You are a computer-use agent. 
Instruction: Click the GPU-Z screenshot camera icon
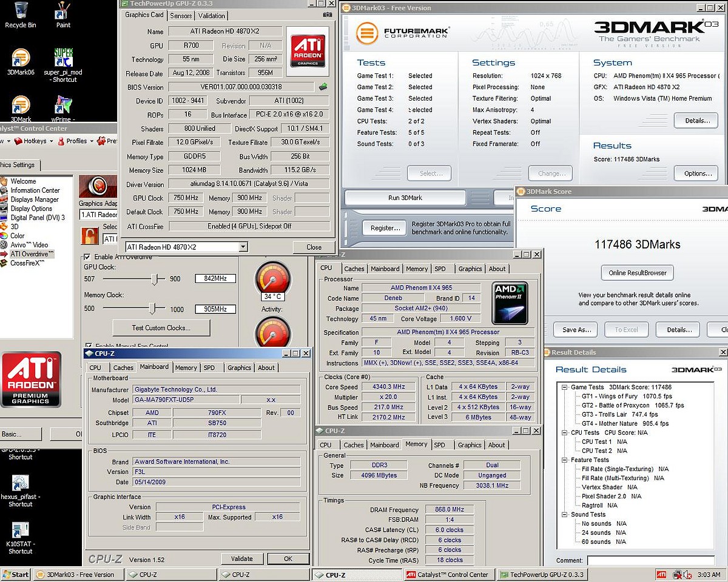327,15
